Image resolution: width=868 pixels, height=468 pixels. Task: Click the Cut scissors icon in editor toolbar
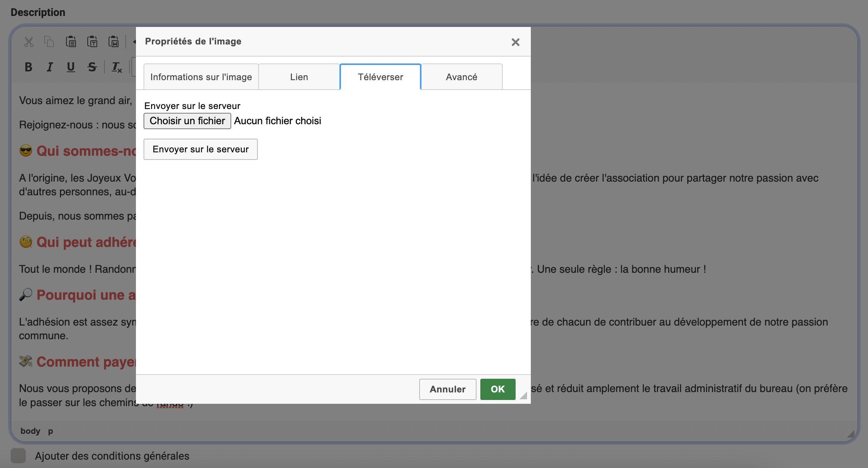pos(29,41)
